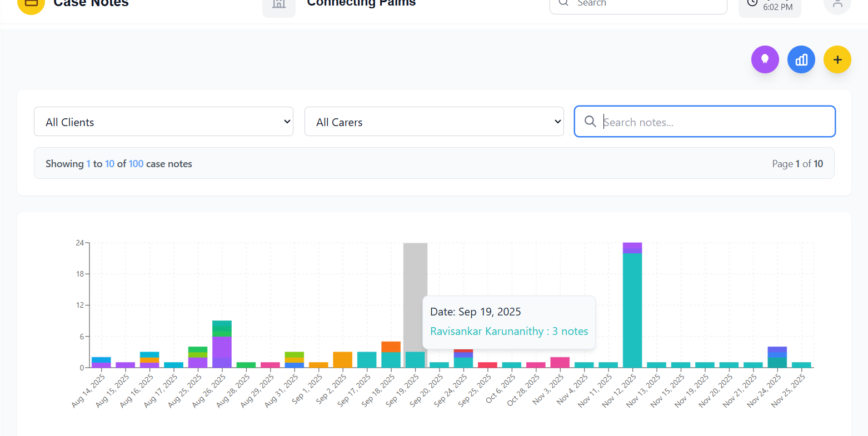Select the Sep 19, 2025 teal bar
Screen dimensions: 868x436
point(415,359)
